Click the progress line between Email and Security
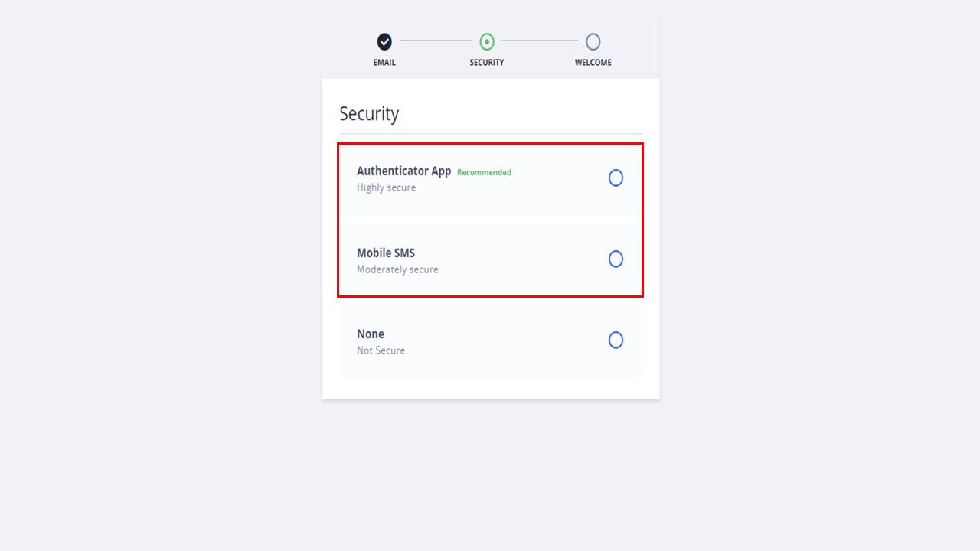 pyautogui.click(x=436, y=41)
